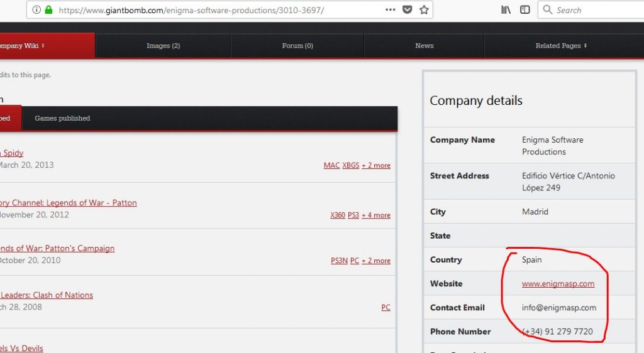Screen dimensions: 644x353
Task: Open the Clash of Nations game link
Action: (47, 295)
